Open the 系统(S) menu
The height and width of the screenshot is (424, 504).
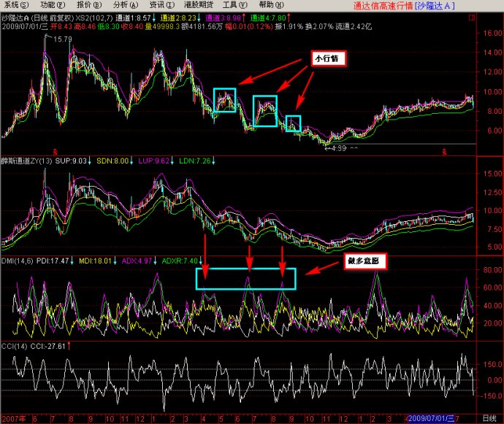point(16,5)
